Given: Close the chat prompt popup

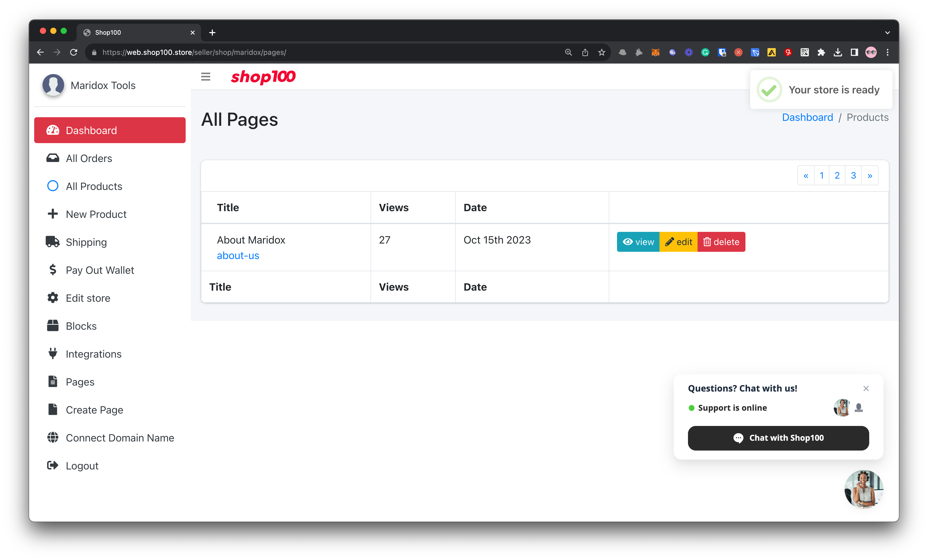Looking at the screenshot, I should click(866, 388).
